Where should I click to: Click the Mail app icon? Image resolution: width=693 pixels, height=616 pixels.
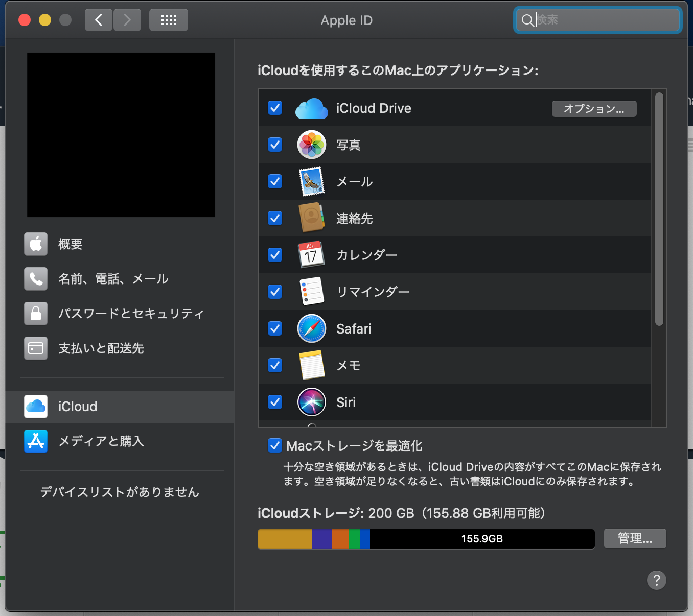[x=311, y=181]
